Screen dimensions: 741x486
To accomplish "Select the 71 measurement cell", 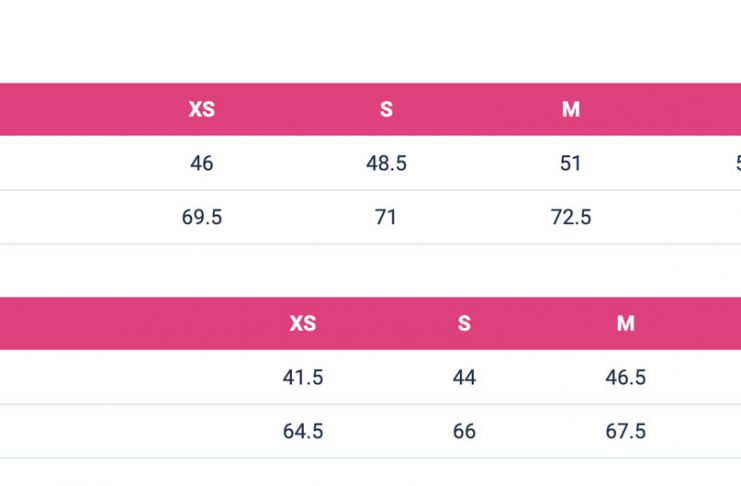I will (386, 217).
